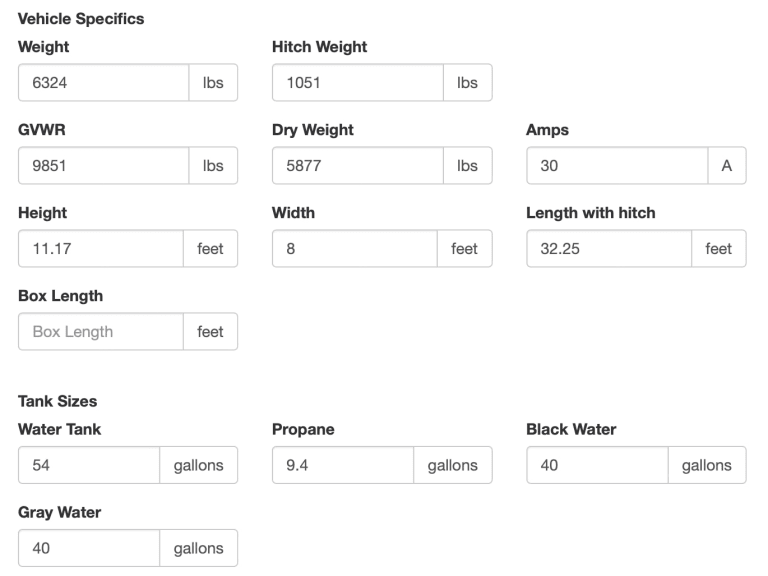
Task: Select the Width input field
Action: [x=354, y=249]
